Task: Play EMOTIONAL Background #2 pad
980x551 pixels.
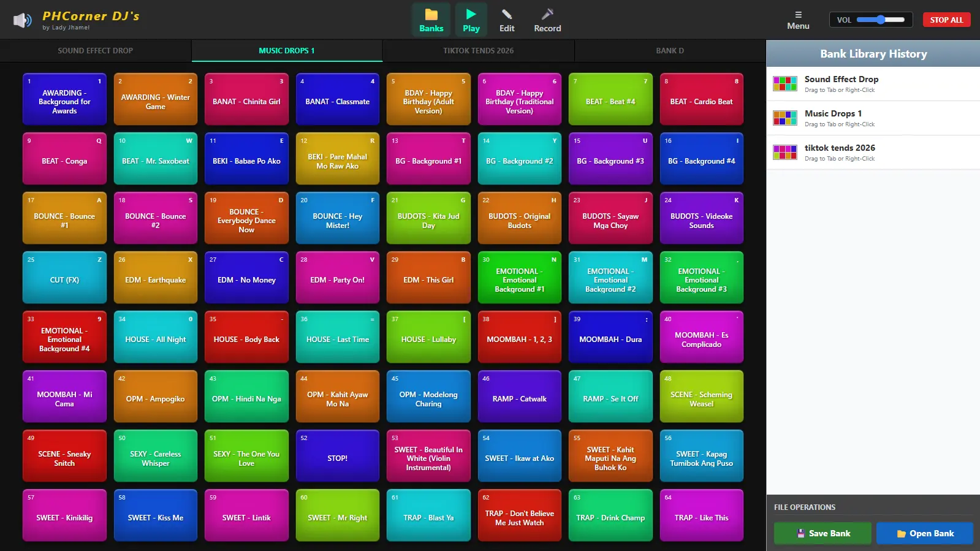Action: coord(610,277)
